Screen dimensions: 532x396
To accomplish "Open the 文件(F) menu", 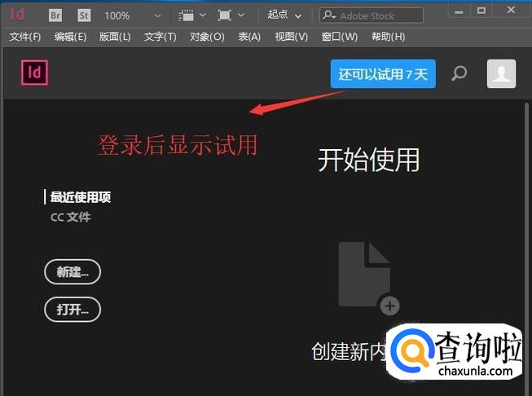I will (25, 37).
